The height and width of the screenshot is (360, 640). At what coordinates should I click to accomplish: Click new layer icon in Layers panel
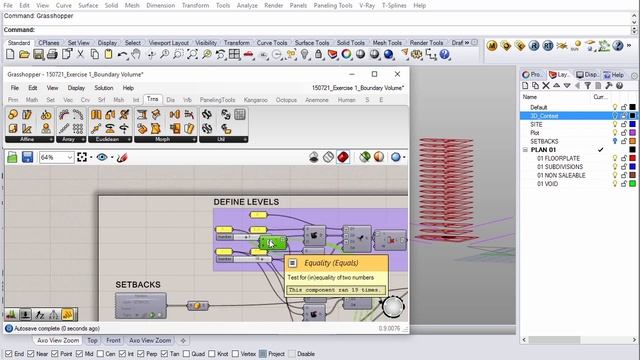tap(525, 86)
